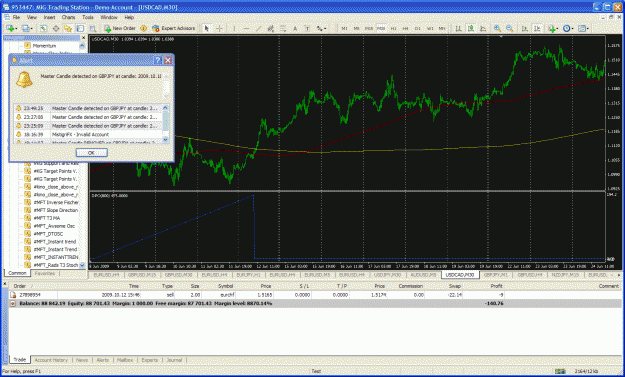This screenshot has height=377, width=625.
Task: Switch chart to M15 timeframe
Action: pos(369,28)
